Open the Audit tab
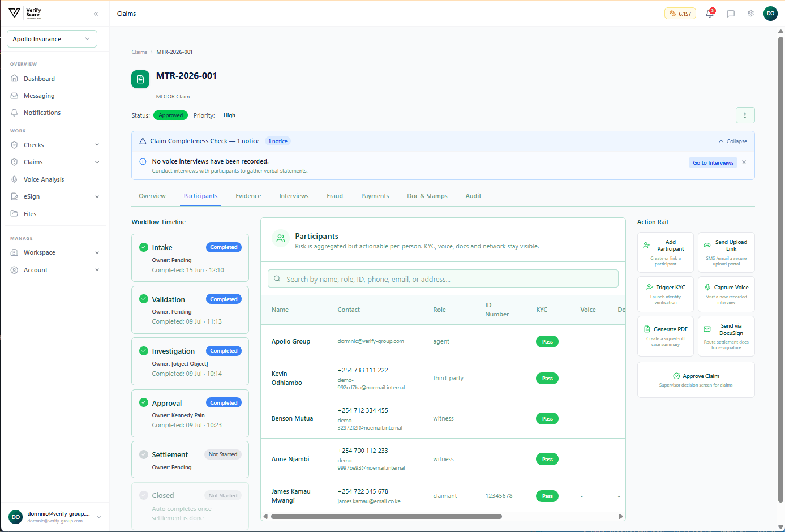 point(473,196)
